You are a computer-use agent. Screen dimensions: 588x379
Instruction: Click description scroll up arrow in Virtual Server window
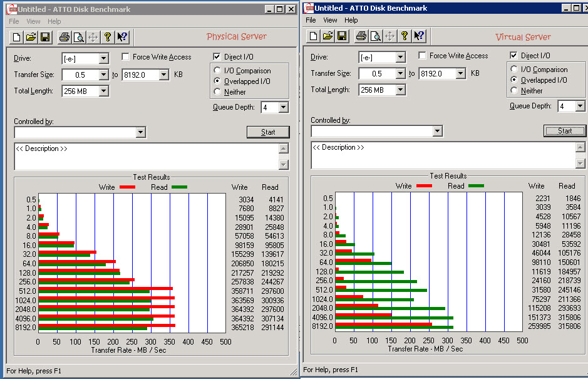pos(580,147)
